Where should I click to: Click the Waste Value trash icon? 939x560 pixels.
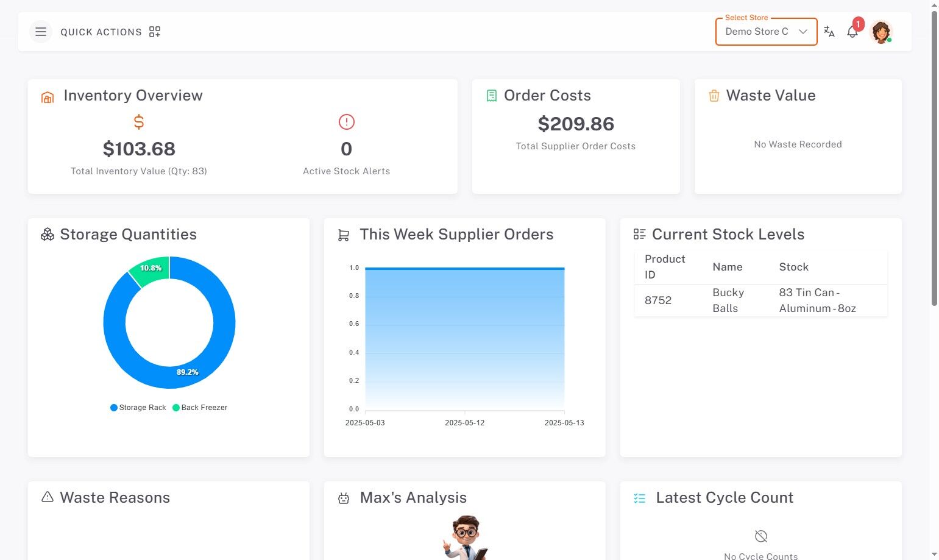[x=714, y=96]
